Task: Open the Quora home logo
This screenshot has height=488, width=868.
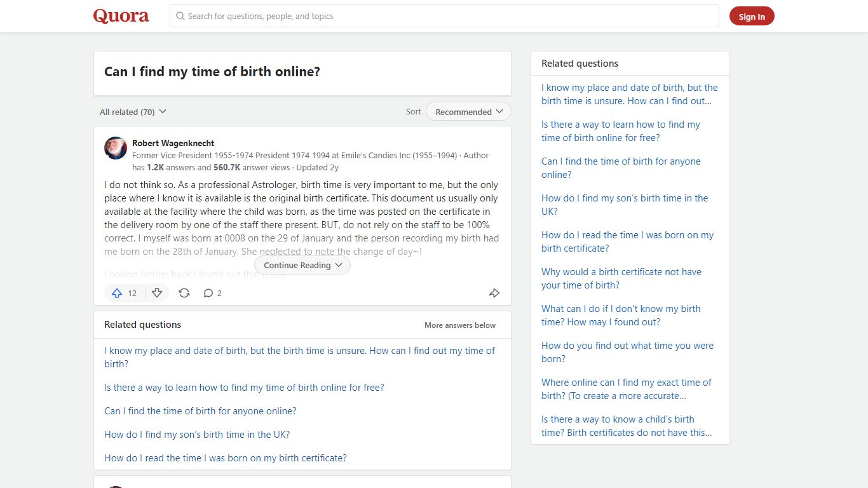Action: pyautogui.click(x=121, y=16)
